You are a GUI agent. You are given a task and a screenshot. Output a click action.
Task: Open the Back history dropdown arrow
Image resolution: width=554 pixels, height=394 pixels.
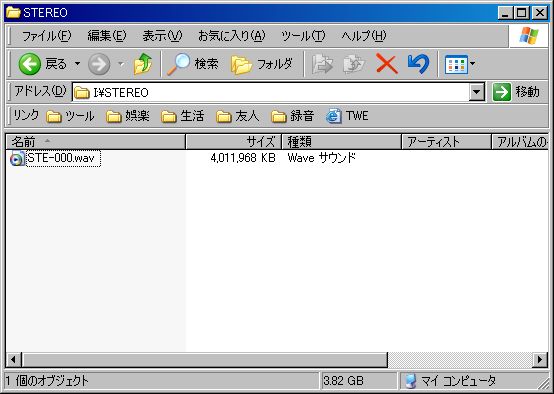pos(77,64)
